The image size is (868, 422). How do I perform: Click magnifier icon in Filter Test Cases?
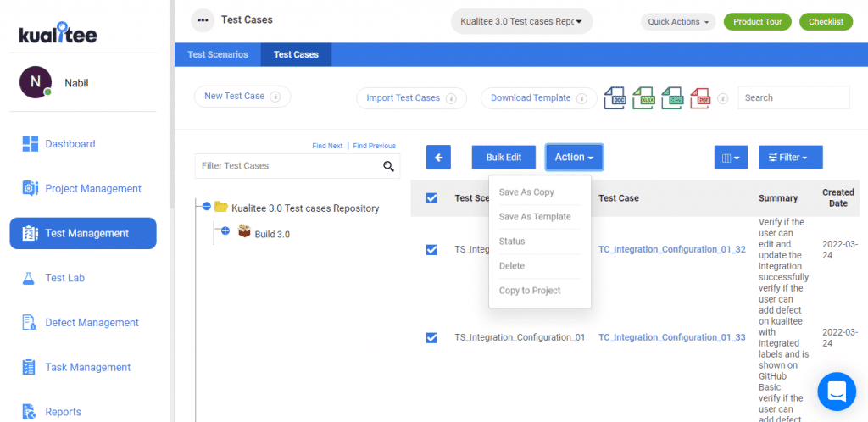pyautogui.click(x=388, y=166)
